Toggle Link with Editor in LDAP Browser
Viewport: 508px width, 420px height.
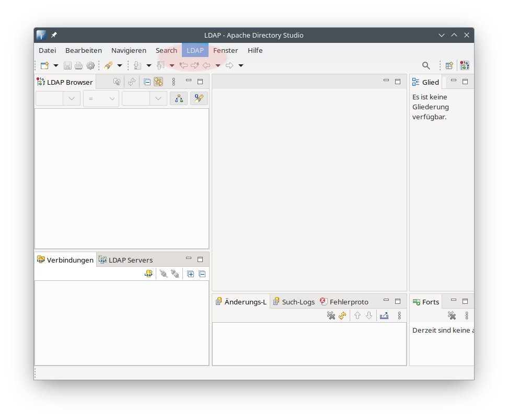[x=158, y=82]
